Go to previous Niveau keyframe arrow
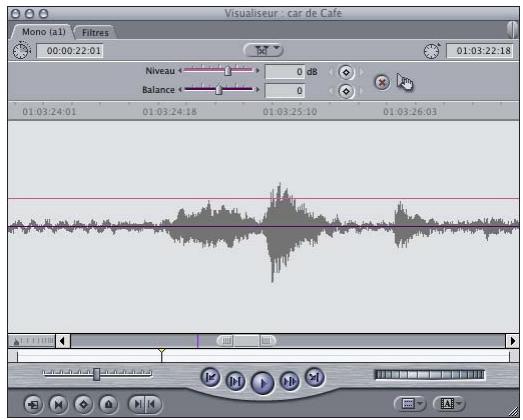Screen dimensions: 523x420 331,72
